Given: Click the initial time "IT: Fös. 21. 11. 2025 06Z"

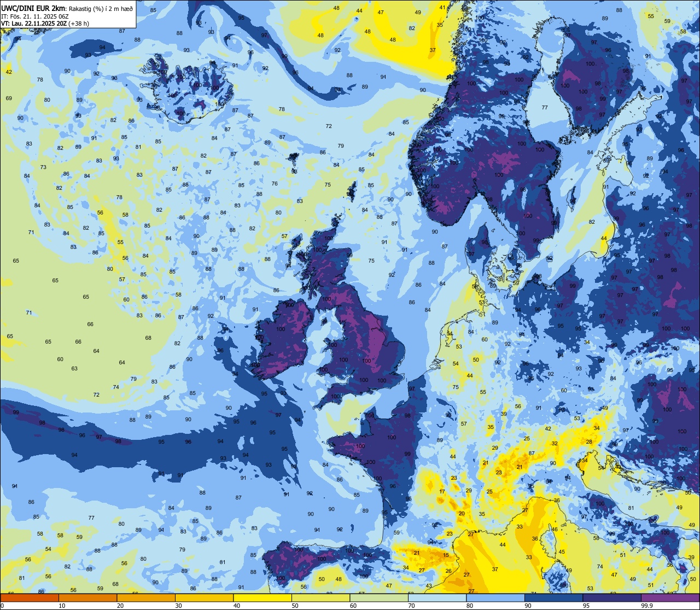Looking at the screenshot, I should pos(34,16).
